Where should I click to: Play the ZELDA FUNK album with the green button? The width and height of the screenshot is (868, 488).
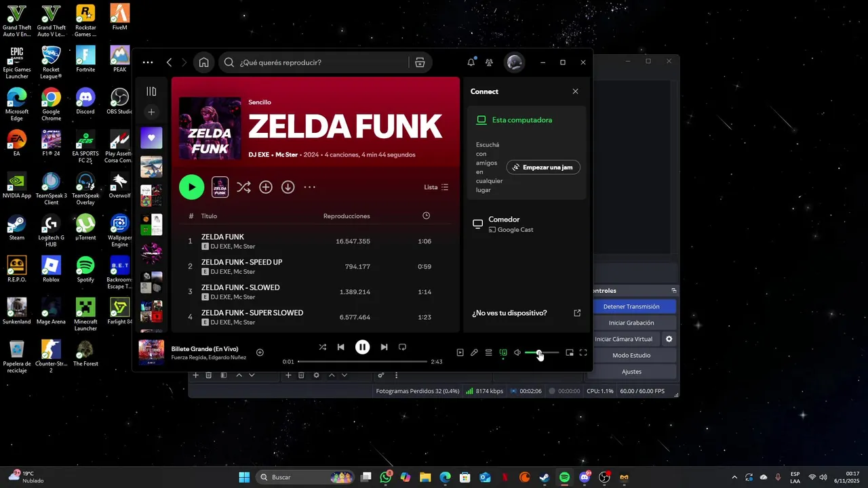click(191, 187)
